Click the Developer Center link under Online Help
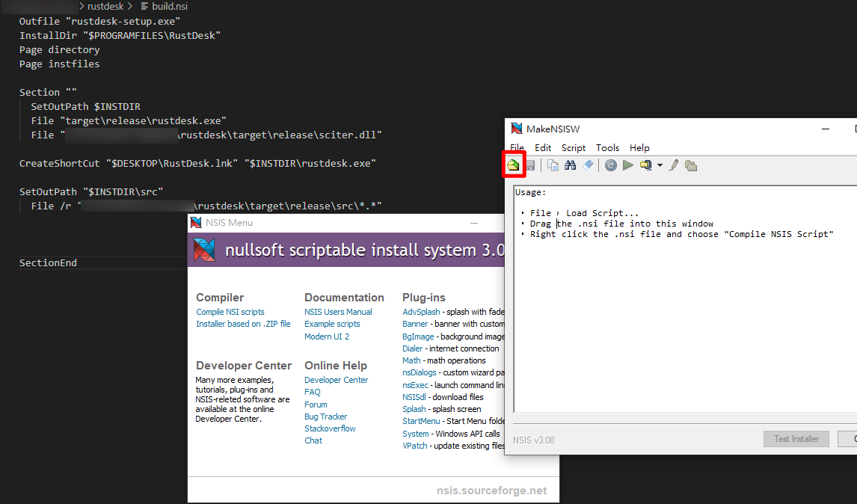This screenshot has height=504, width=857. click(x=336, y=380)
